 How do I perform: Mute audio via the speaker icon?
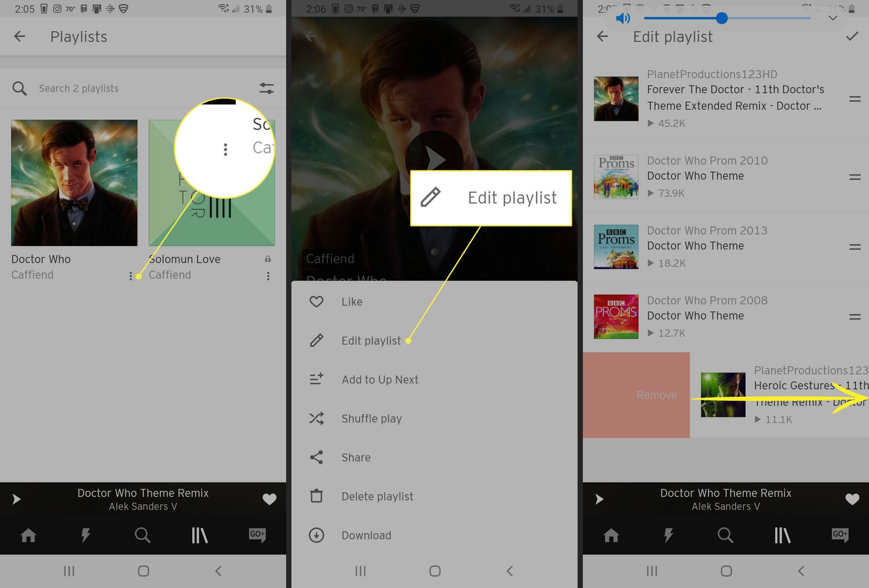pos(623,18)
